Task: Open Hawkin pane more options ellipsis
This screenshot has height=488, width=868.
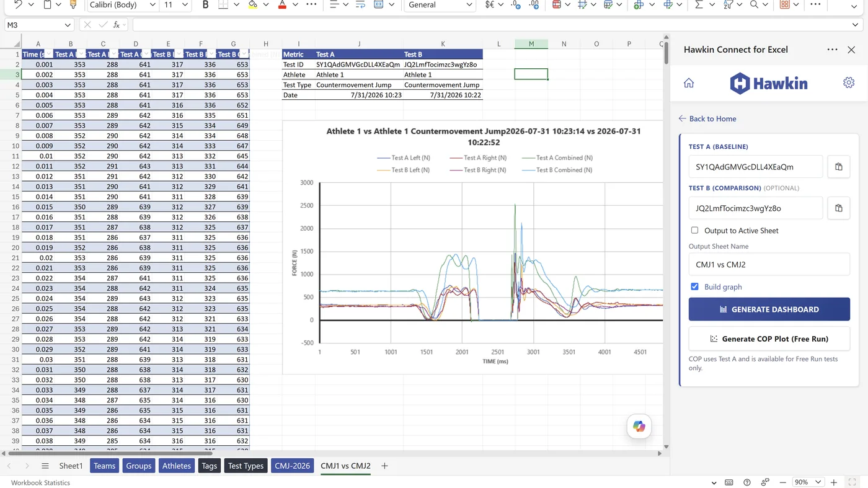Action: pos(832,50)
